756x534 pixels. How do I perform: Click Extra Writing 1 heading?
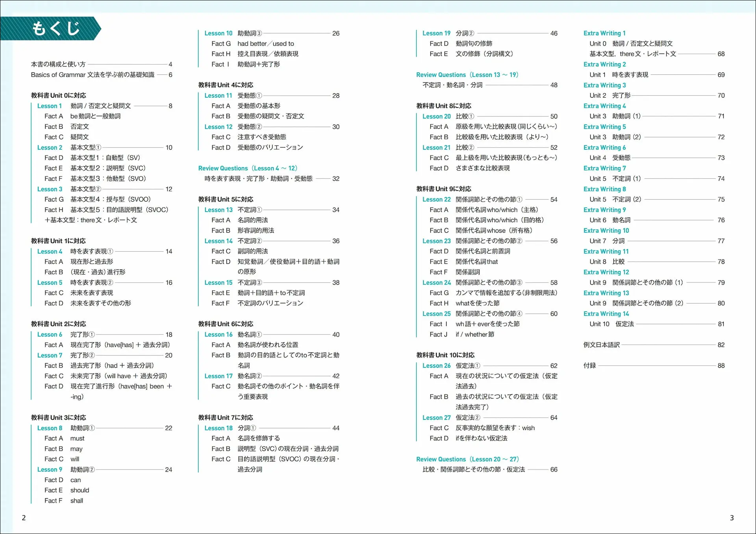(604, 33)
